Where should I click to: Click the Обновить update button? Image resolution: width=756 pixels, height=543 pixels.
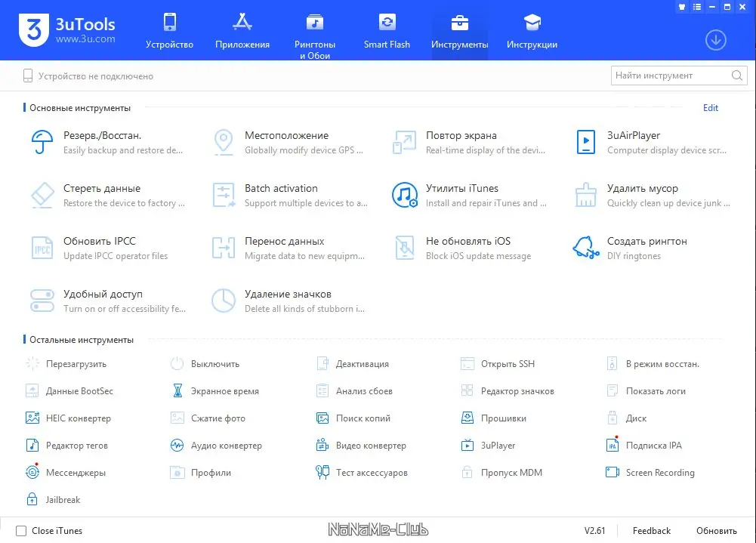717,531
